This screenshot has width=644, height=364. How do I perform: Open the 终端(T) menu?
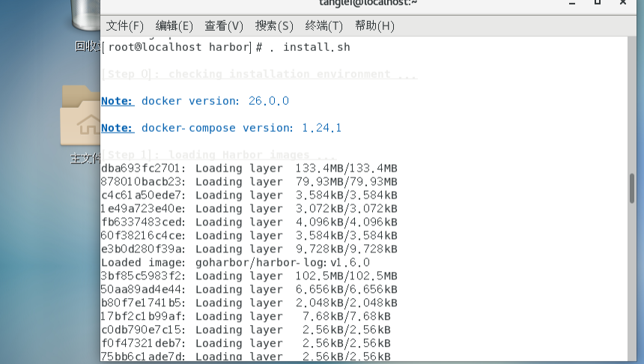tap(324, 26)
